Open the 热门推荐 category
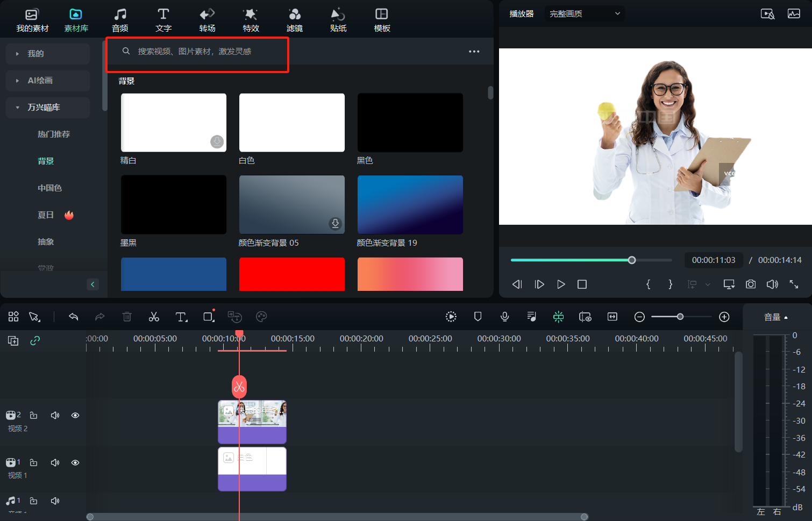 pos(53,134)
